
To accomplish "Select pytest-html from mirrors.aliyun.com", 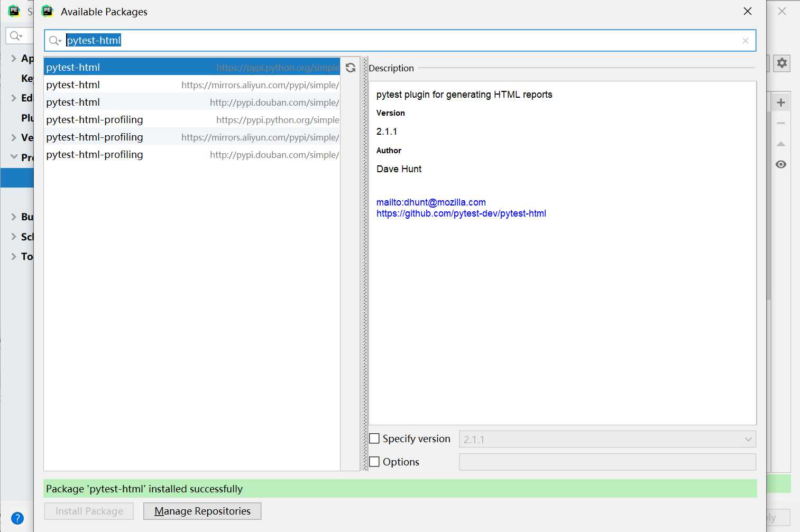I will (x=192, y=85).
